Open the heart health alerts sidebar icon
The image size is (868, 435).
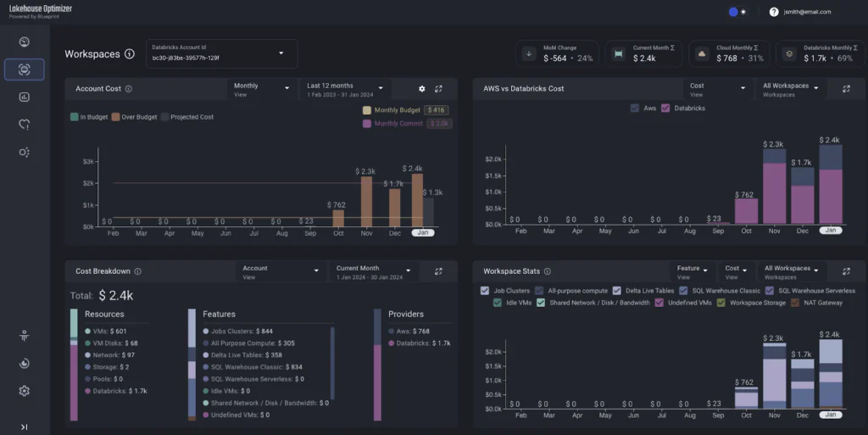tap(24, 125)
